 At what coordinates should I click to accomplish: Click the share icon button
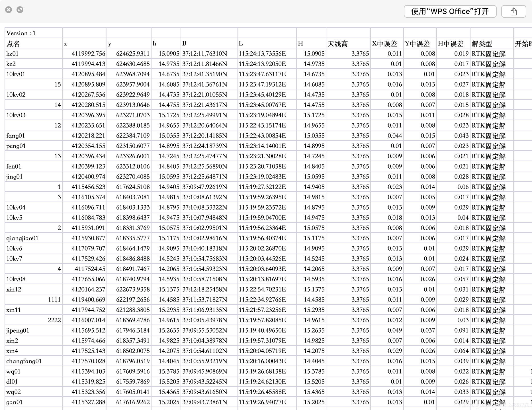coord(513,11)
